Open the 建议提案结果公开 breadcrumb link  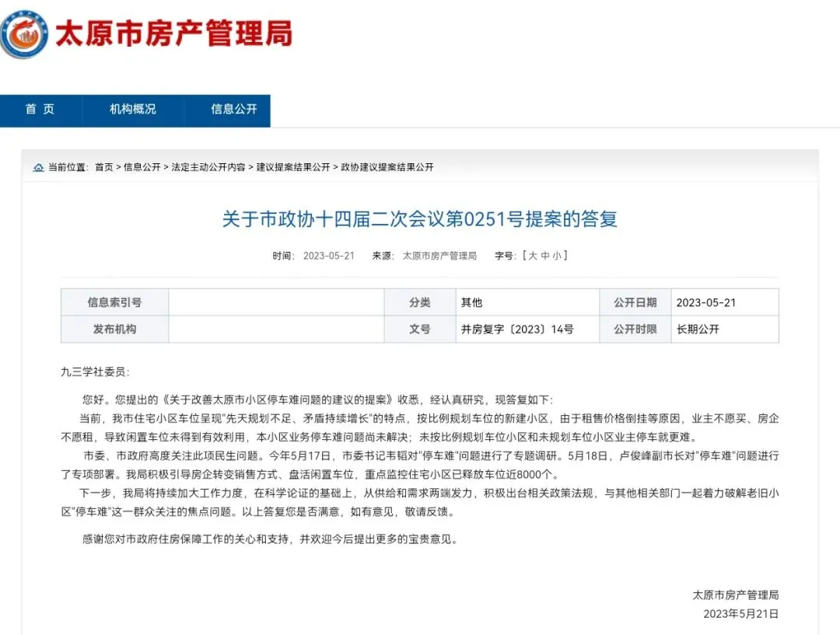point(293,167)
